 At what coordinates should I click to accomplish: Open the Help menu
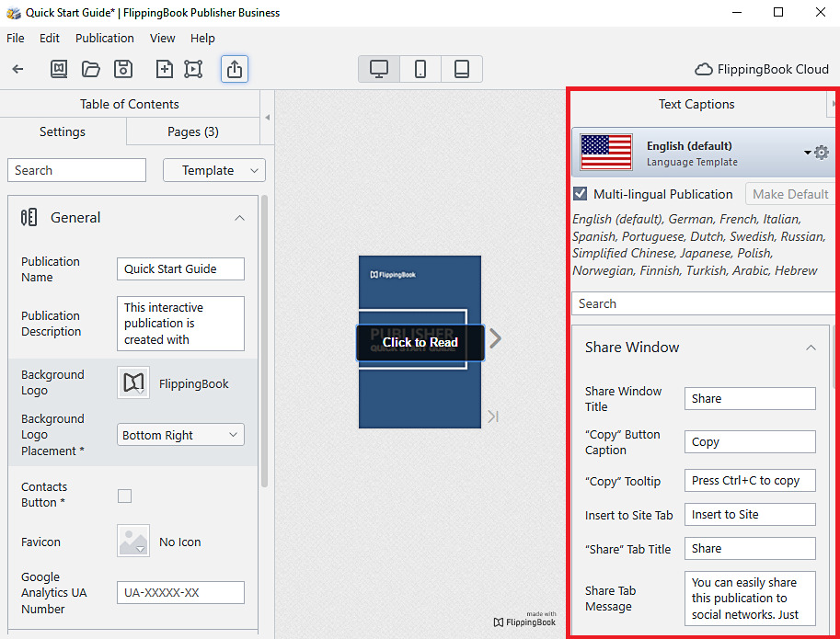pos(202,39)
